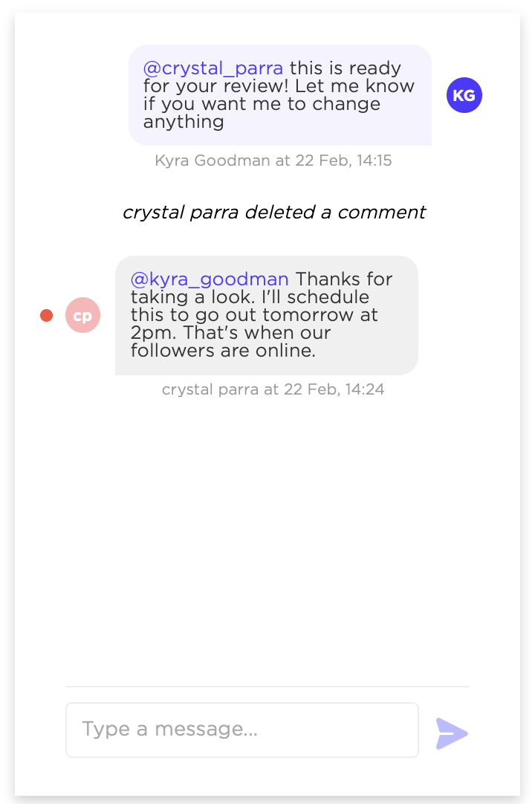Click the empty chat area below messages
The image size is (532, 804).
[267, 539]
